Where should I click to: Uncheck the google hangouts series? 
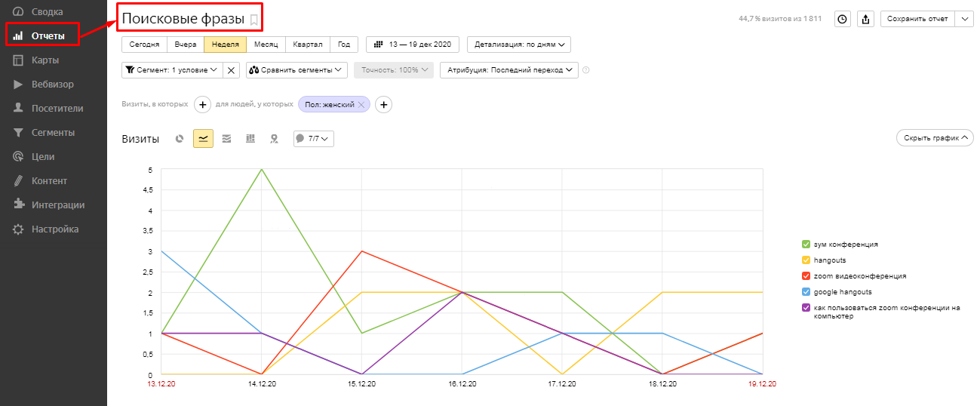point(806,292)
